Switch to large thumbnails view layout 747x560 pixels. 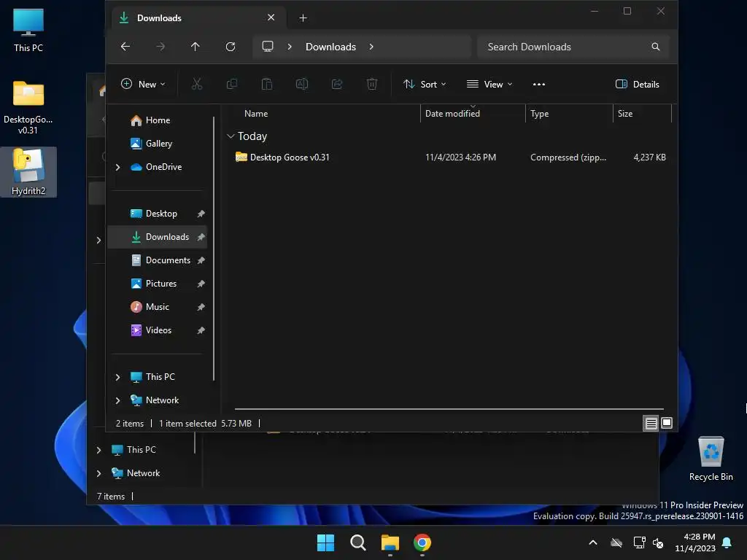click(667, 423)
